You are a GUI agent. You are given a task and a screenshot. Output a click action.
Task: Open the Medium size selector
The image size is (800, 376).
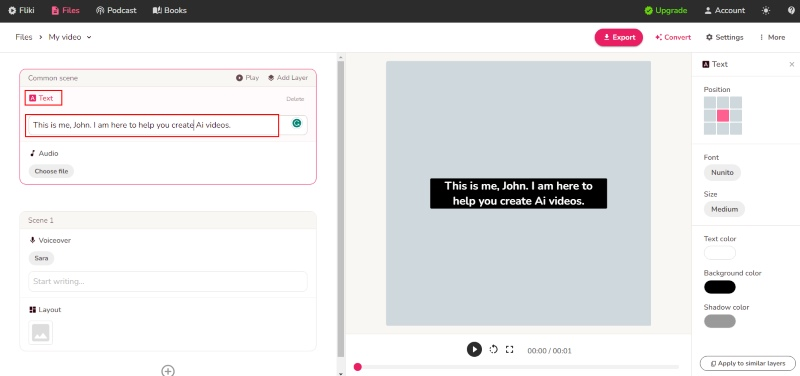click(724, 209)
